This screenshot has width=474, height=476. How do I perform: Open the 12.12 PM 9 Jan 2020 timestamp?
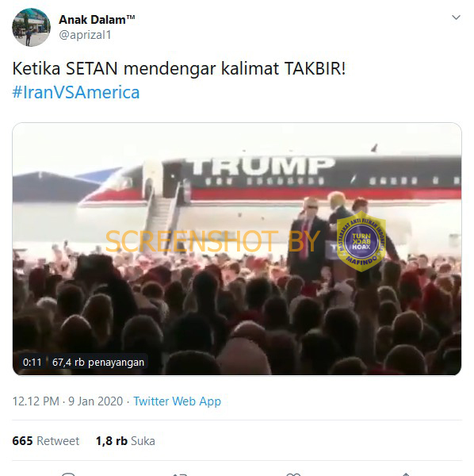[67, 401]
